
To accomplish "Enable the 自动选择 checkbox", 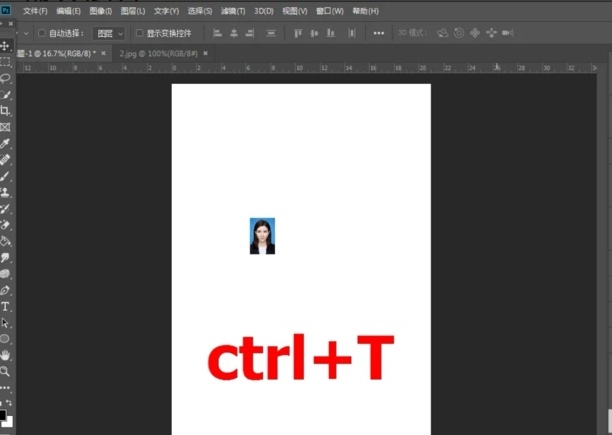I will coord(41,33).
